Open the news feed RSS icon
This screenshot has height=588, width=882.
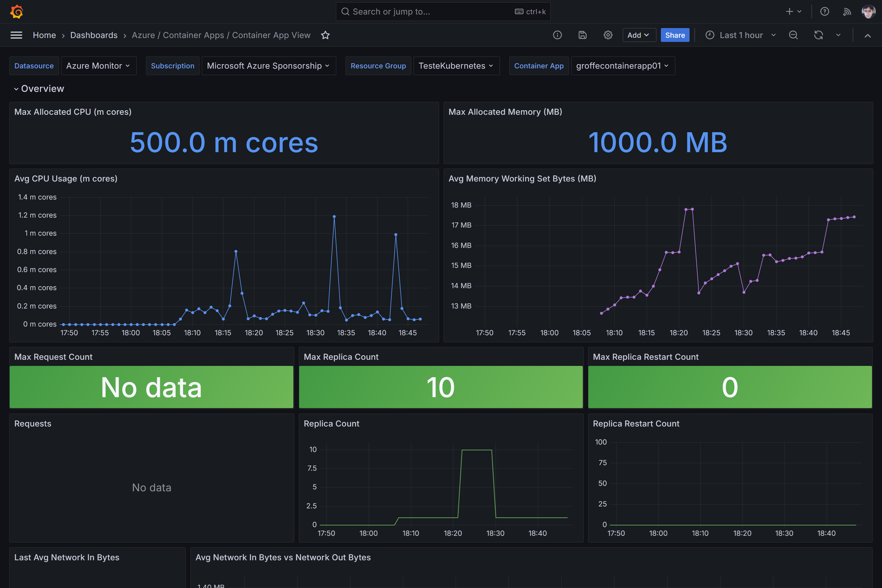pyautogui.click(x=847, y=12)
